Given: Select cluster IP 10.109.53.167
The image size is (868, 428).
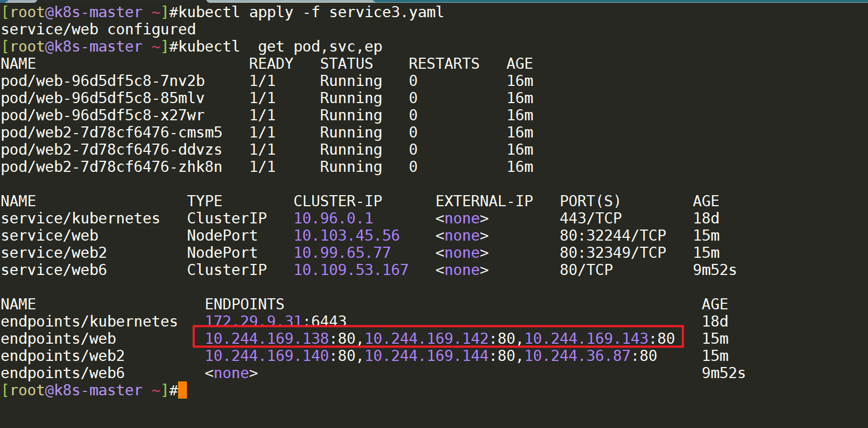Looking at the screenshot, I should pyautogui.click(x=351, y=270).
